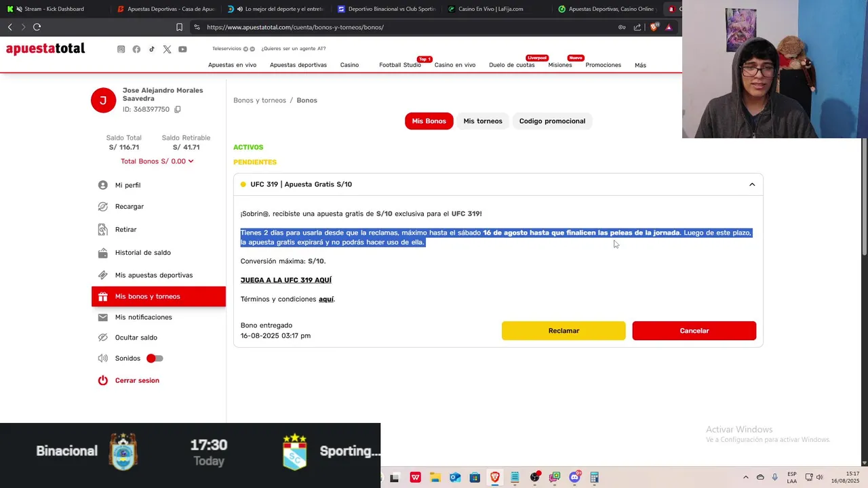
Task: Open Outlook from the taskbar
Action: coord(455,477)
